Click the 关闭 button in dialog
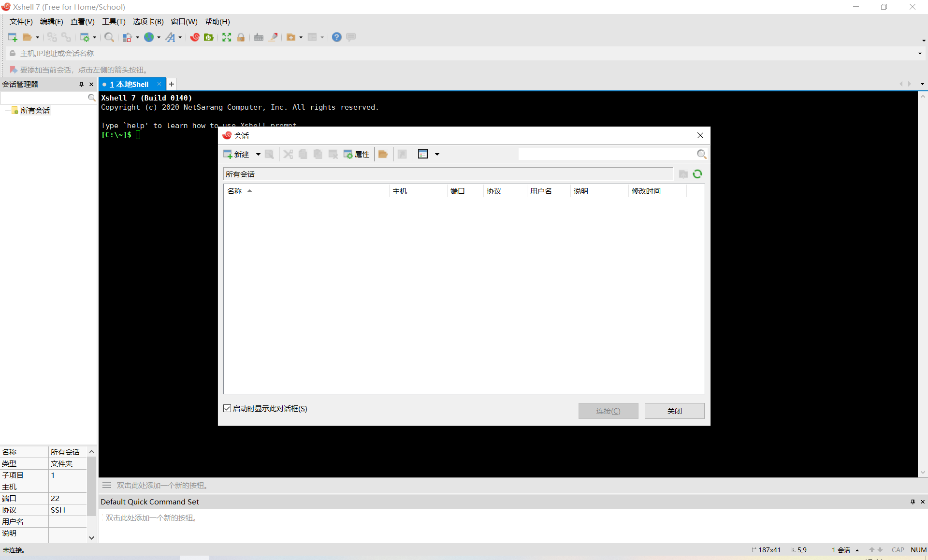Image resolution: width=928 pixels, height=560 pixels. click(x=674, y=411)
